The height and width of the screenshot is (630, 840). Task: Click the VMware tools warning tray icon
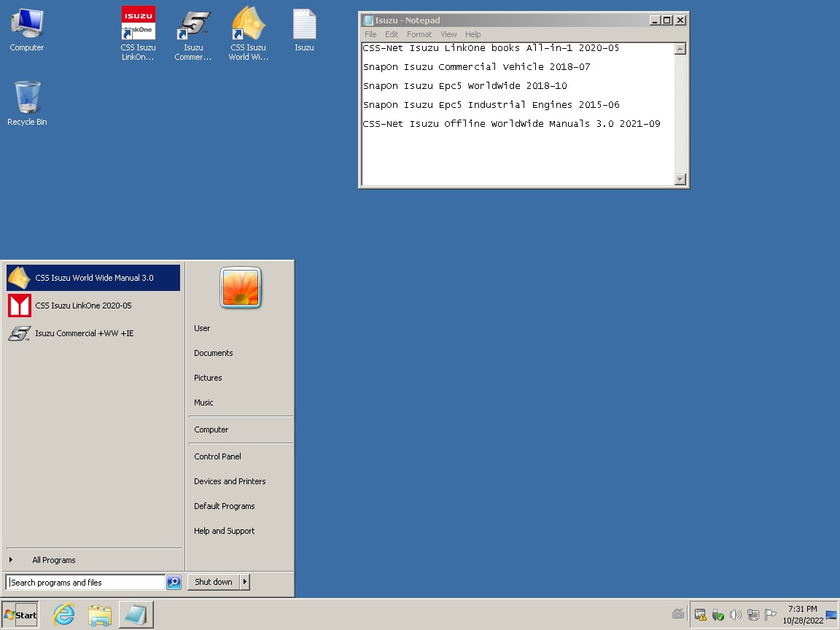[x=700, y=615]
